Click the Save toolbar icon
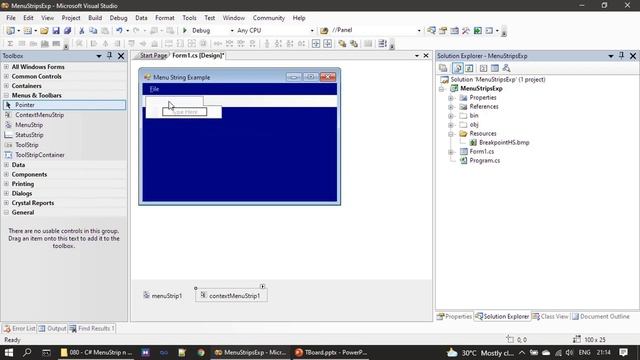 pyautogui.click(x=56, y=31)
